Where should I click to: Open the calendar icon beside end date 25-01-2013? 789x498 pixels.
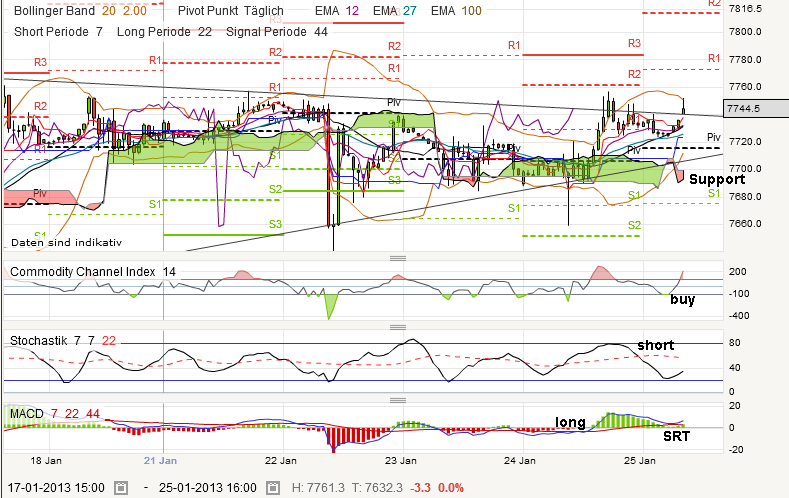[x=272, y=487]
